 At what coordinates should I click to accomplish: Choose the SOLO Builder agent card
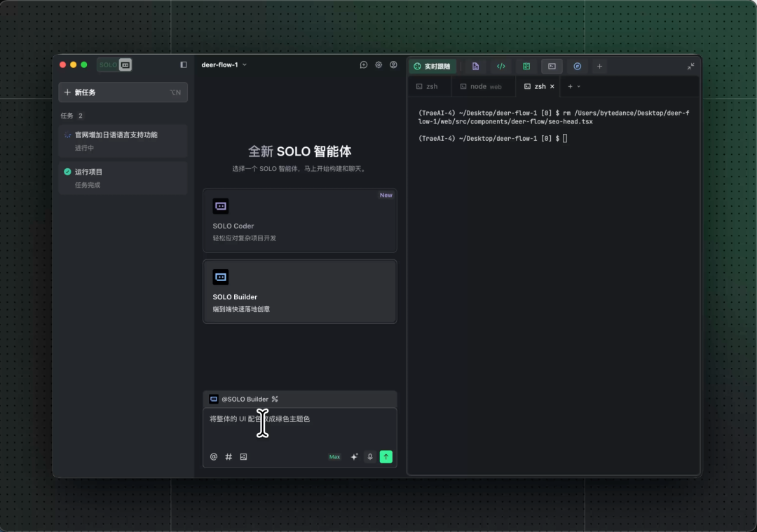[300, 292]
